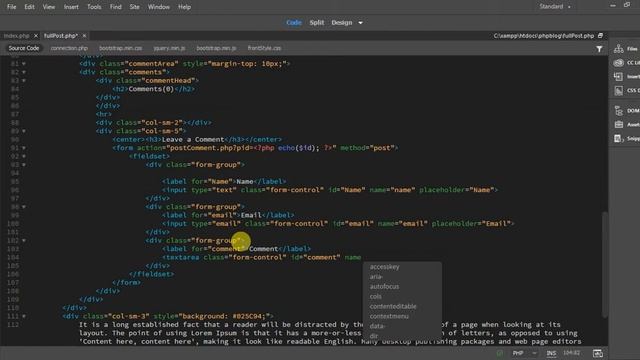Close the index.php tab
This screenshot has width=640, height=360.
click(x=36, y=36)
